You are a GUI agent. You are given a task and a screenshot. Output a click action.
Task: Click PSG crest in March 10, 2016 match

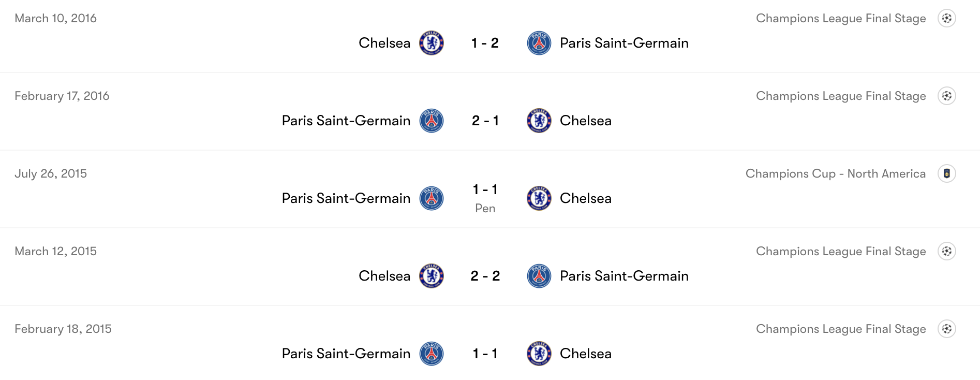point(539,43)
